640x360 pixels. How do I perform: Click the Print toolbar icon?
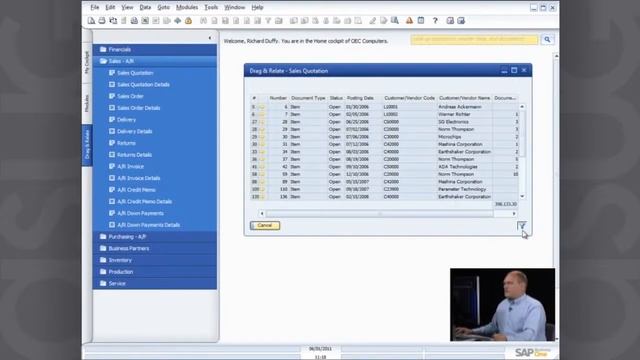102,21
